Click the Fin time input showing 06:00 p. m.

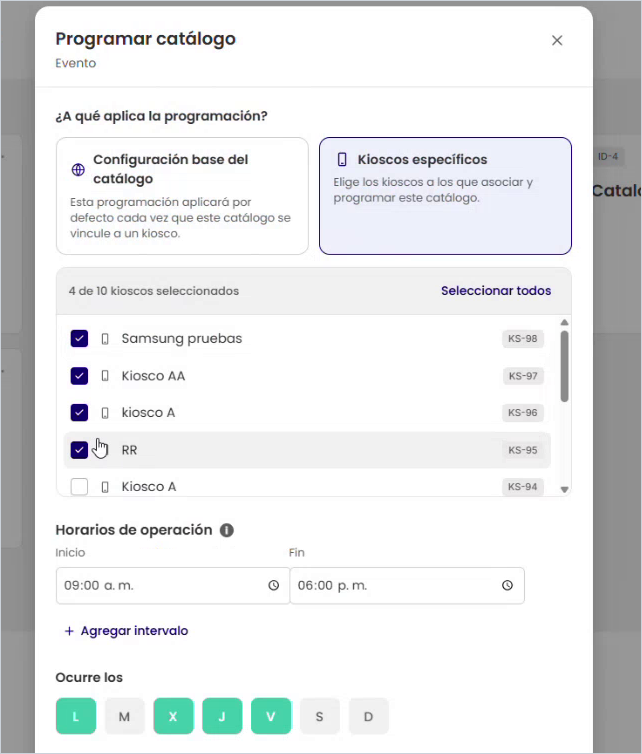click(x=407, y=586)
